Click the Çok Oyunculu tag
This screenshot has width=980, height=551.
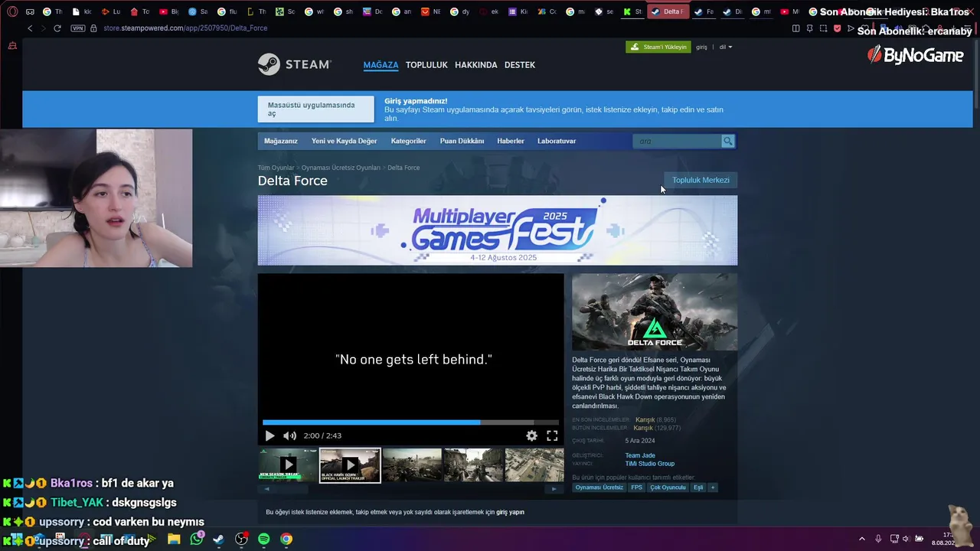[668, 487]
